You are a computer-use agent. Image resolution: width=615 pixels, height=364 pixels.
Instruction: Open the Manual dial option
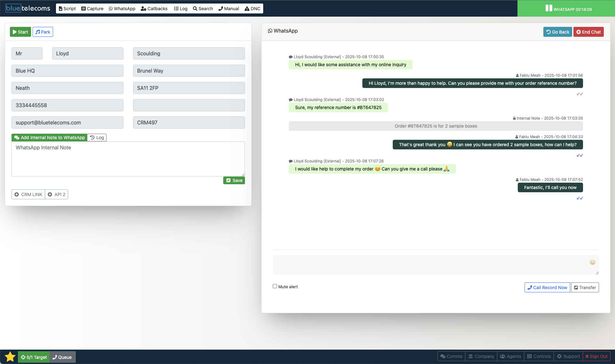coord(228,9)
